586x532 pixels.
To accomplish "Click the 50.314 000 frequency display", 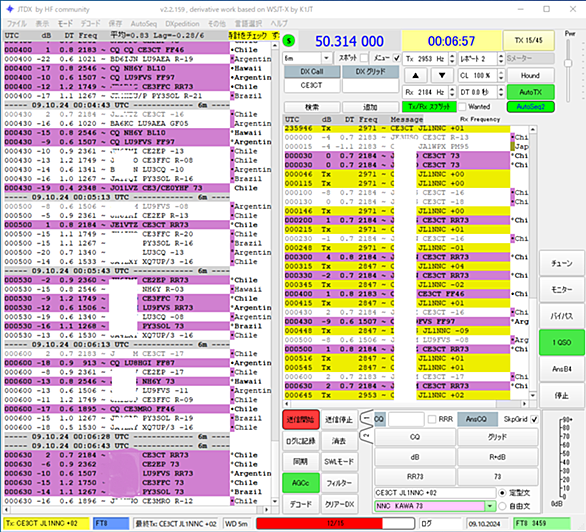I will click(x=349, y=41).
